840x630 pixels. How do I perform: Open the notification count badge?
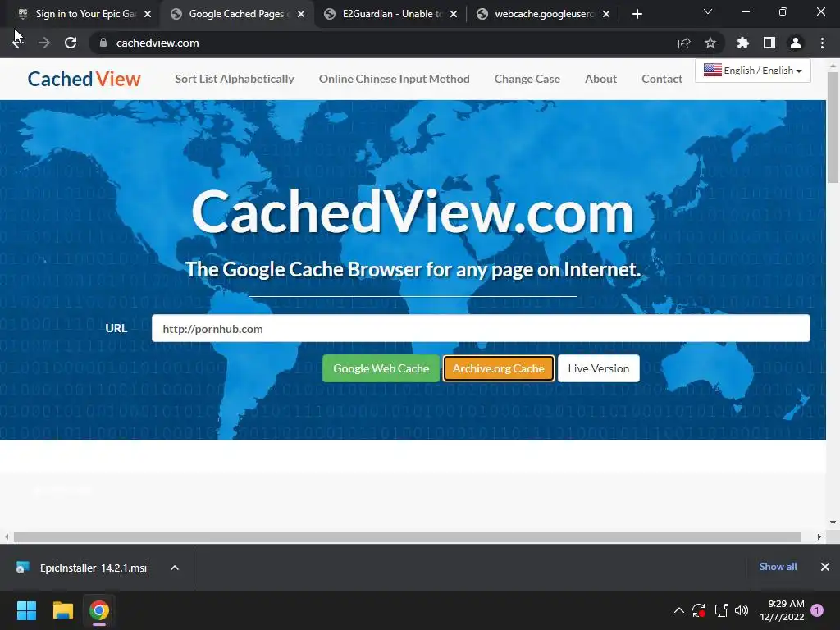817,610
